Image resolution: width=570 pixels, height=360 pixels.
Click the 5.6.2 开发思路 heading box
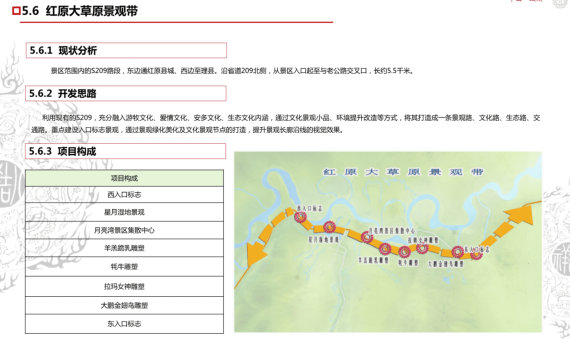click(x=126, y=93)
